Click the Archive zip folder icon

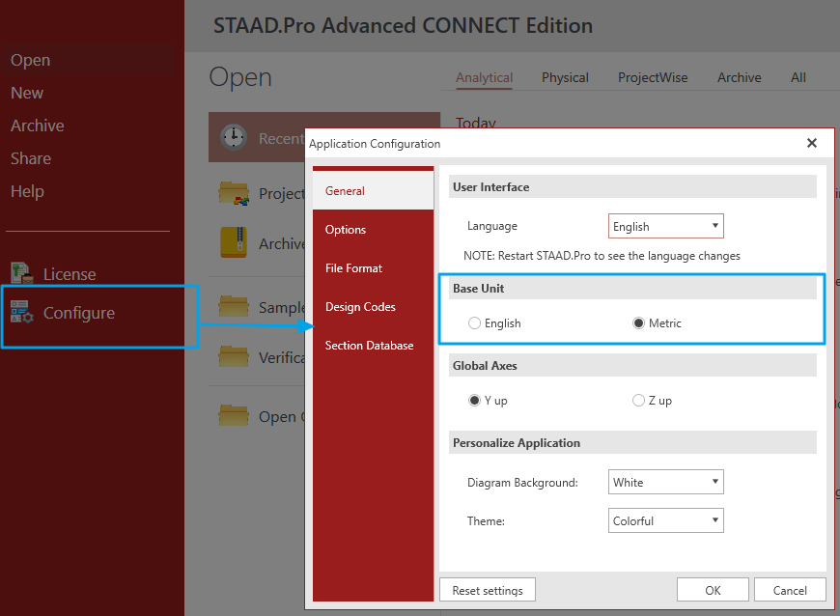click(x=234, y=242)
